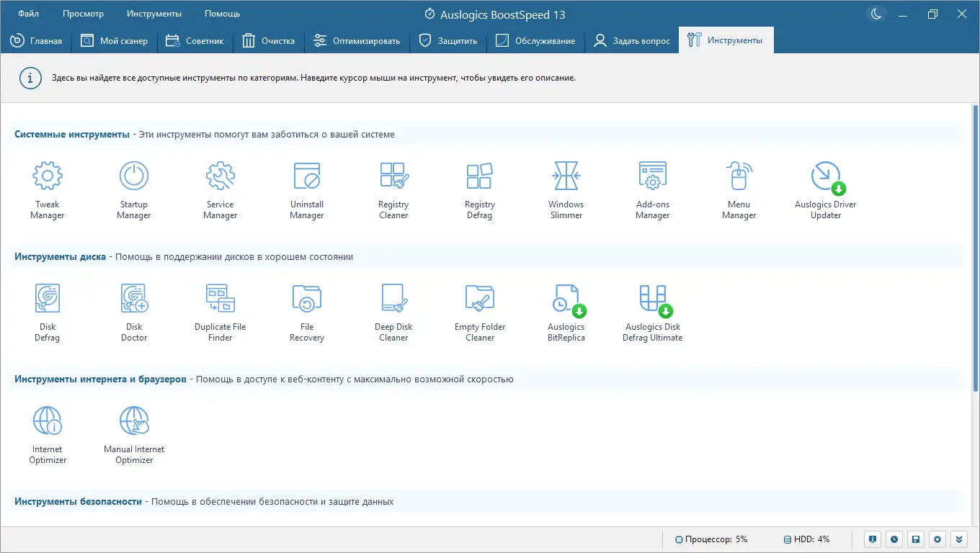Select the Оптимизировать tab
980x553 pixels.
(357, 41)
